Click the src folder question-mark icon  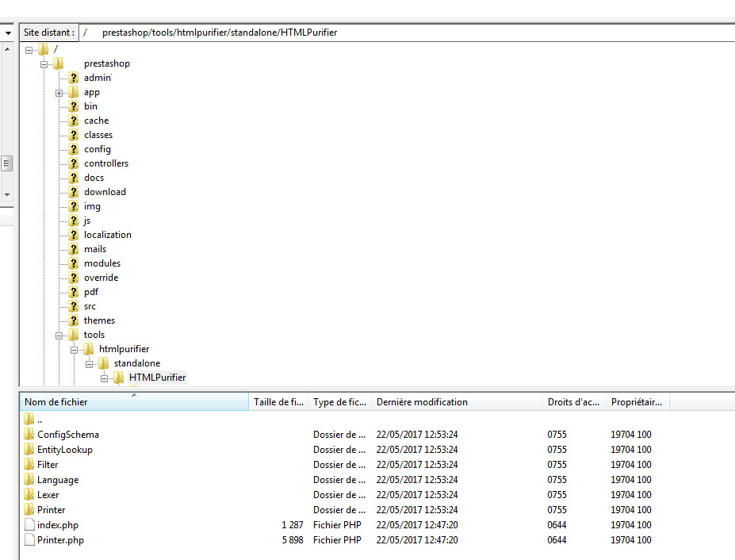[x=74, y=306]
